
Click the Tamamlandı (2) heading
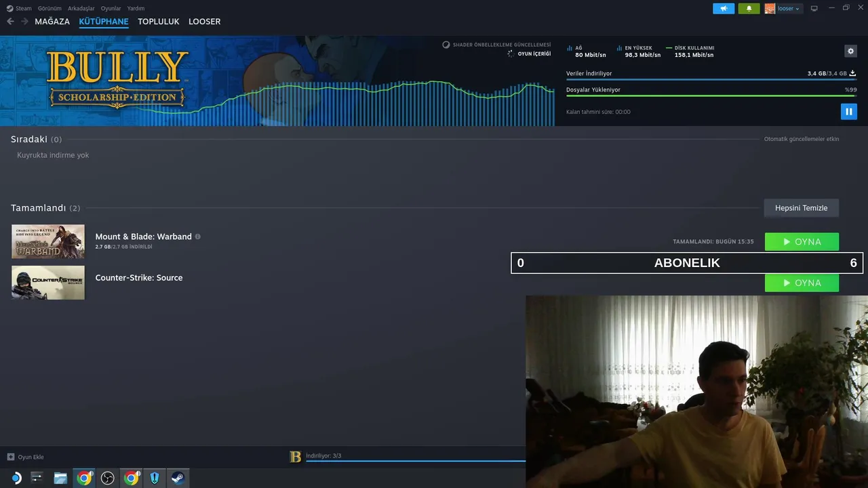[x=45, y=208]
